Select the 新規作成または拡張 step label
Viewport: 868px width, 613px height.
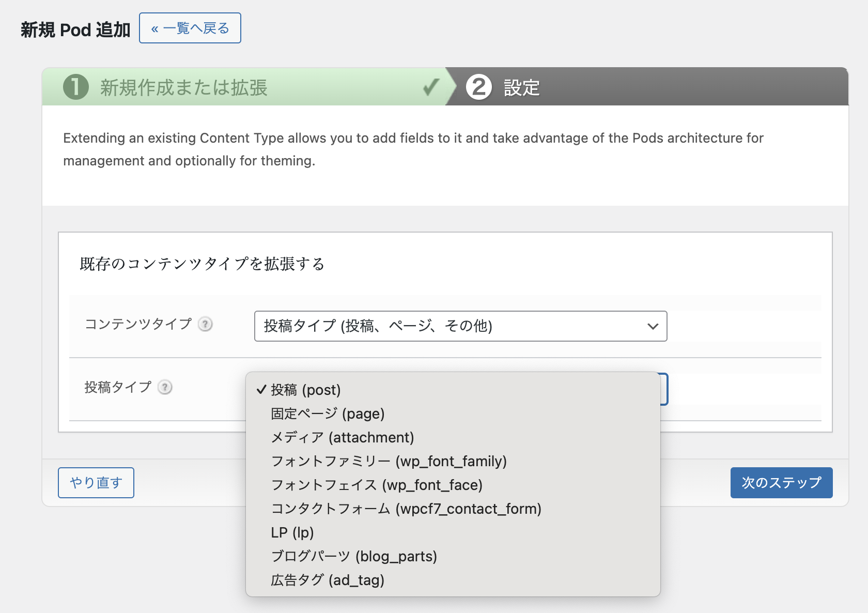click(183, 87)
